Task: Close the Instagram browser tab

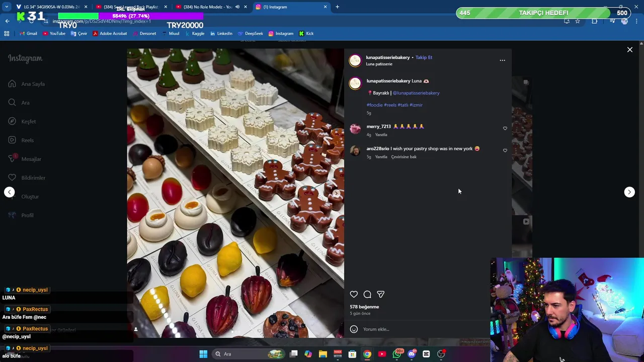Action: pos(325,7)
